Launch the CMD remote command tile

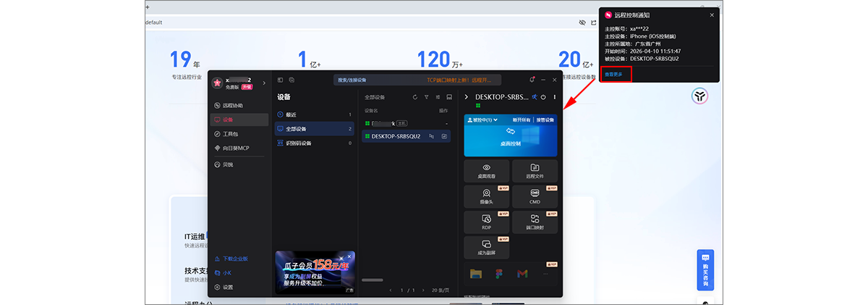coord(535,197)
